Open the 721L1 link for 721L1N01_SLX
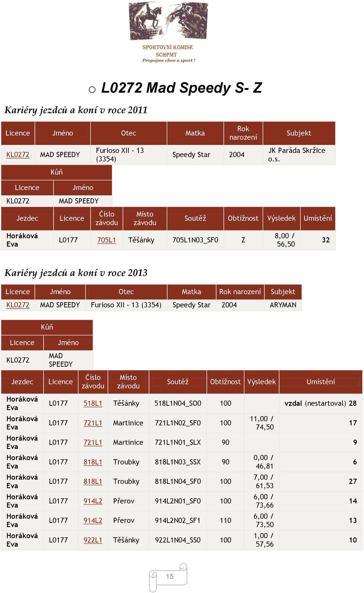This screenshot has height=593, width=364. 93,442
